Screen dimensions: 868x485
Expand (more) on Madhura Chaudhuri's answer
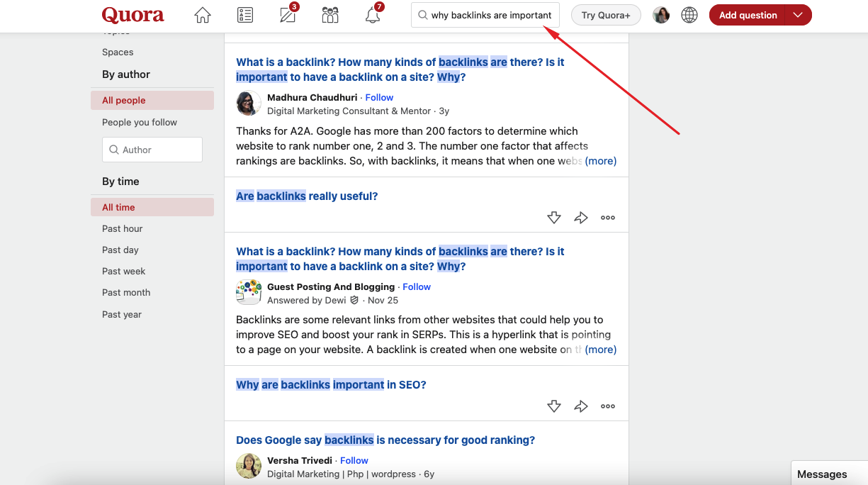tap(601, 161)
